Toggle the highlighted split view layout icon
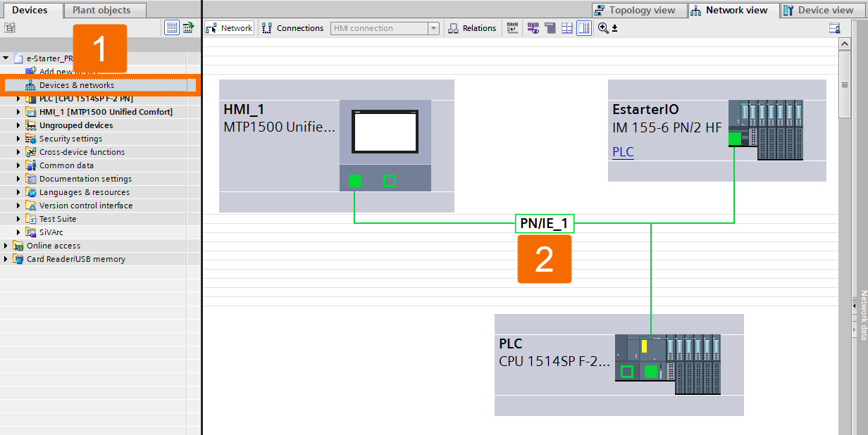The image size is (868, 435). [x=584, y=28]
